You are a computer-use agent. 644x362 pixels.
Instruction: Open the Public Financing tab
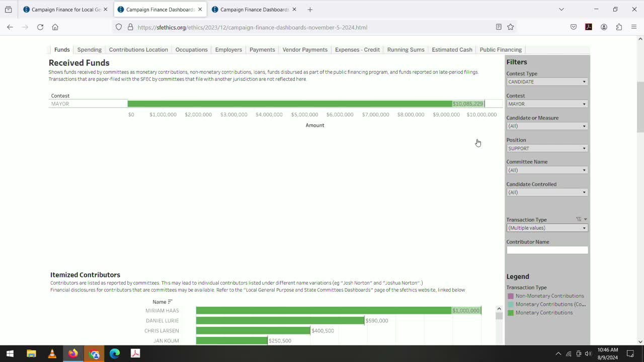501,50
